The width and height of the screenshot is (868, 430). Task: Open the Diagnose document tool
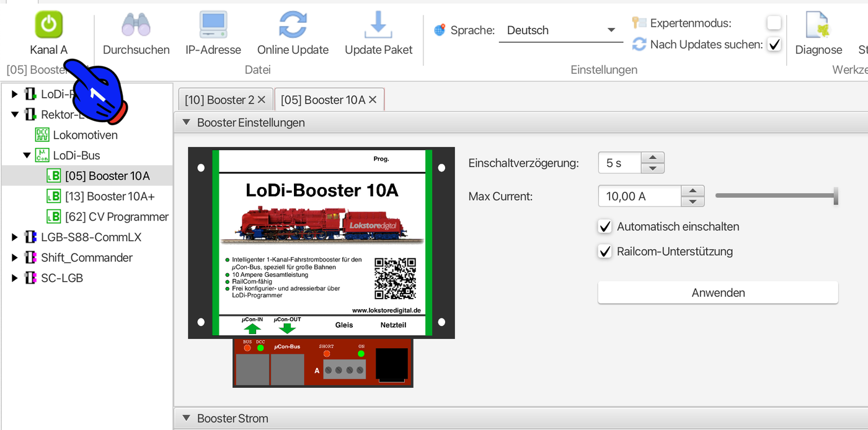[818, 25]
